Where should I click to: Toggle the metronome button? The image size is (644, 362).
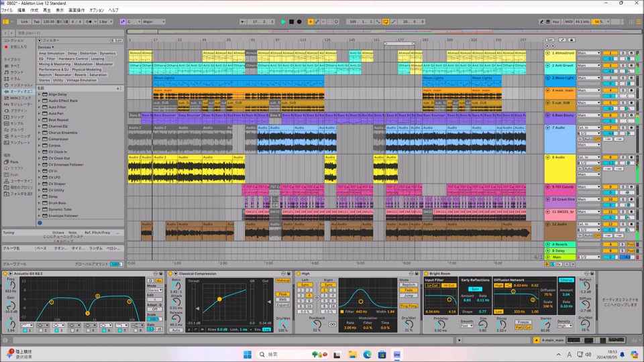89,21
